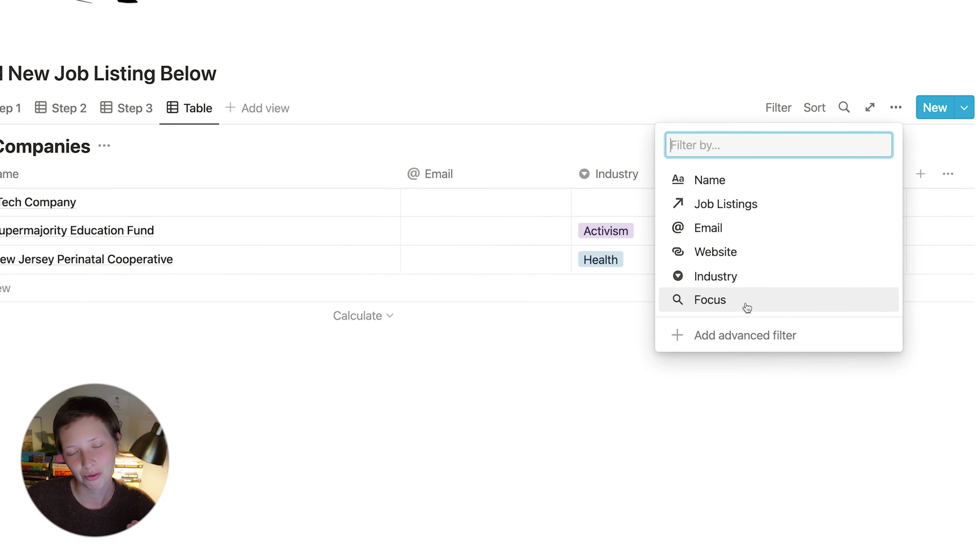Click the blue New button
The height and width of the screenshot is (555, 980).
click(x=935, y=107)
